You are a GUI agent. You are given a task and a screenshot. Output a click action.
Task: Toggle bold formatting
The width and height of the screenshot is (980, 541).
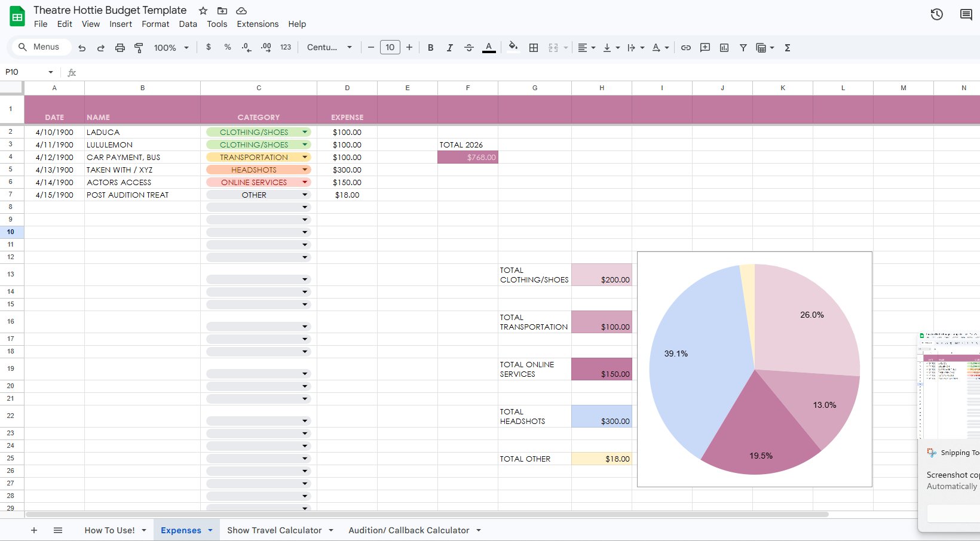point(430,47)
